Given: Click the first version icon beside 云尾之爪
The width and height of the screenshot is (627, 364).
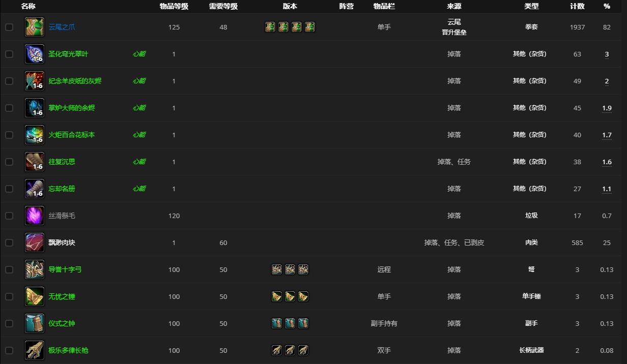Looking at the screenshot, I should 270,26.
